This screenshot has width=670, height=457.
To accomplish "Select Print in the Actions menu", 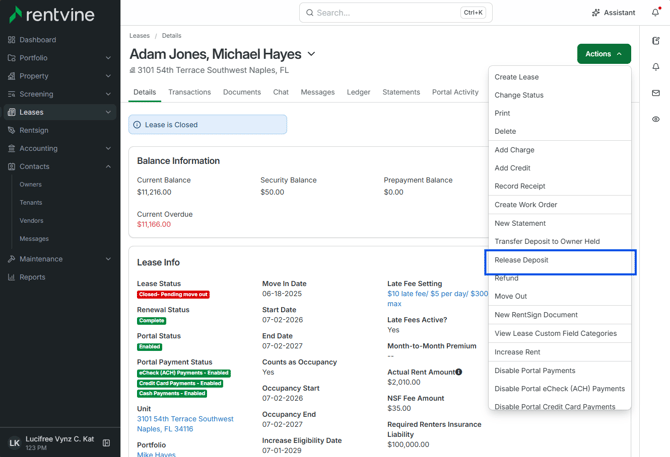I will point(560,113).
